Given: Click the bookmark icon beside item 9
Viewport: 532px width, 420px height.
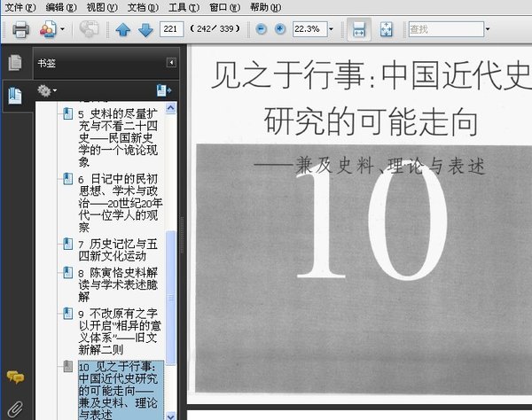Looking at the screenshot, I should pyautogui.click(x=68, y=313).
